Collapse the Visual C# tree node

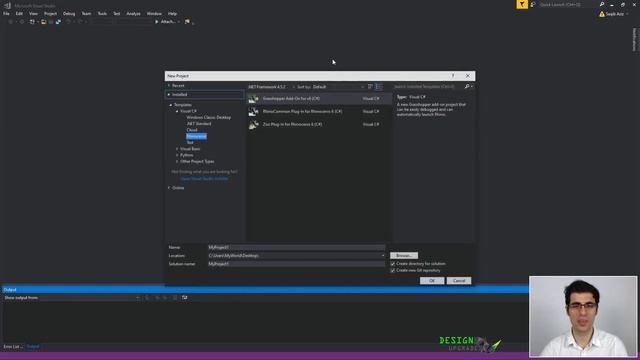click(x=177, y=111)
